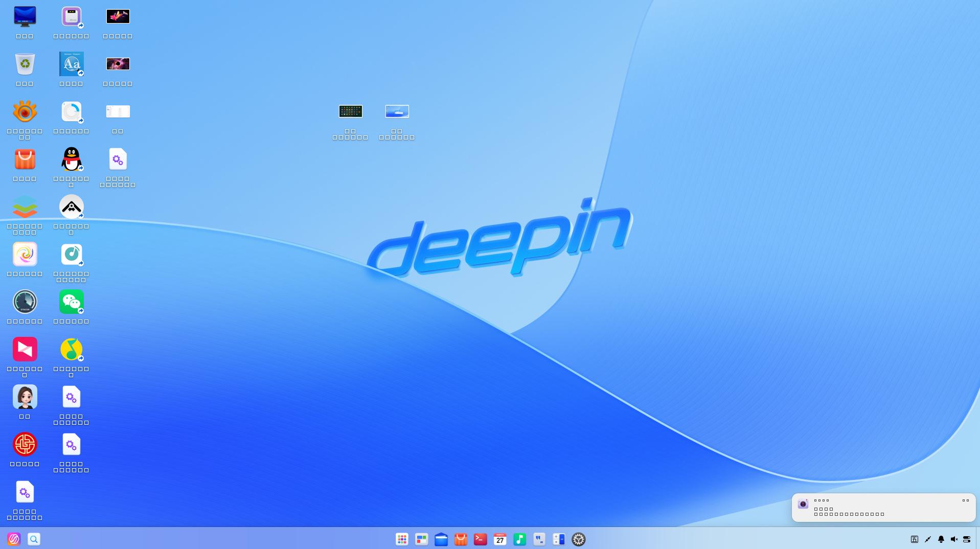This screenshot has height=549, width=980.
Task: Open the orange app store dock icon
Action: tap(461, 539)
